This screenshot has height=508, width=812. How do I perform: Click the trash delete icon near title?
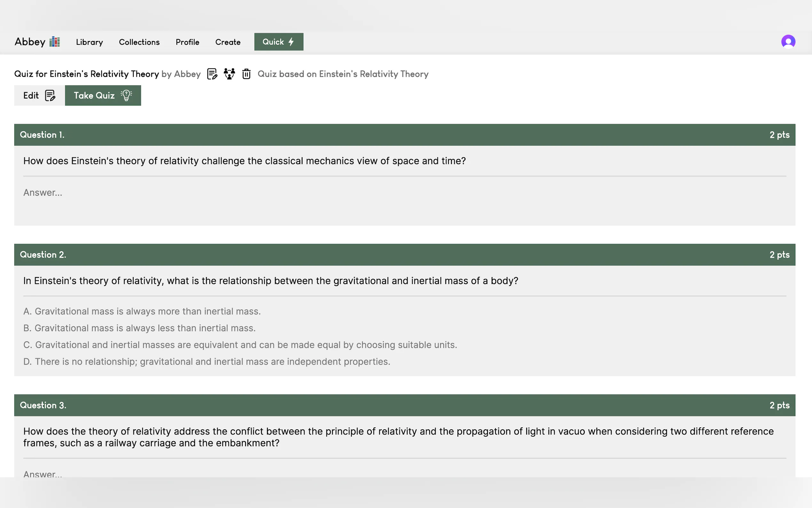[x=246, y=74]
